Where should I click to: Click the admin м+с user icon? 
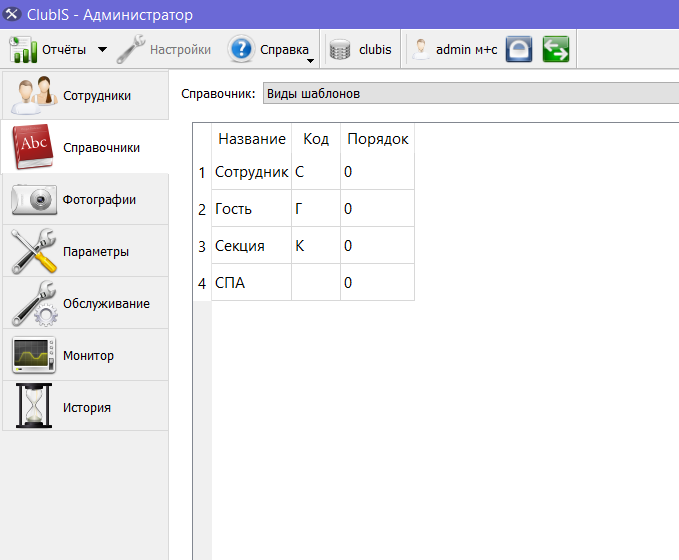point(420,49)
